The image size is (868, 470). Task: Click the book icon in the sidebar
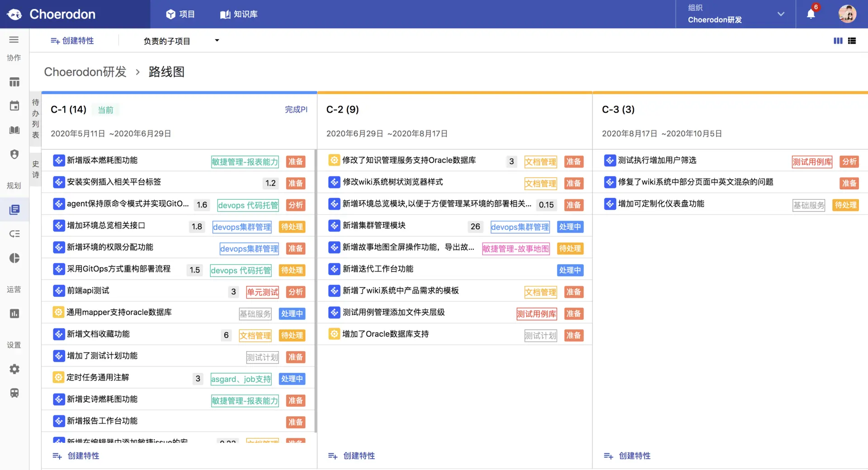14,130
